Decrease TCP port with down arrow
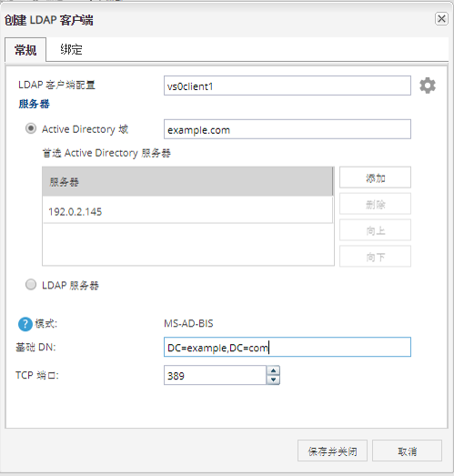The image size is (454, 476). coord(273,380)
